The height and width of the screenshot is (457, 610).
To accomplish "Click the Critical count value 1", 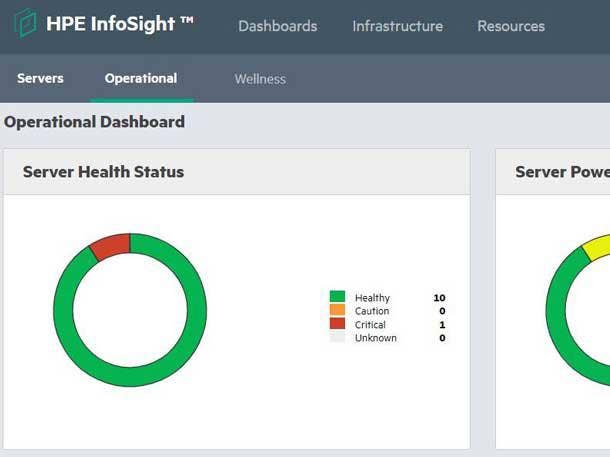I will (x=441, y=325).
